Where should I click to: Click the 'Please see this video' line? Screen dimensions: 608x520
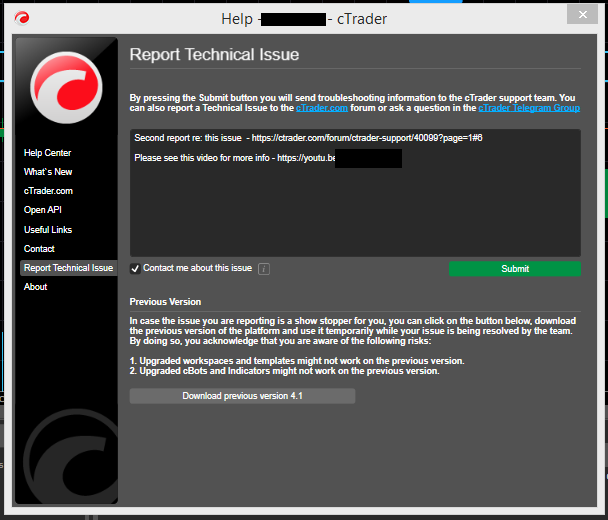coord(235,158)
